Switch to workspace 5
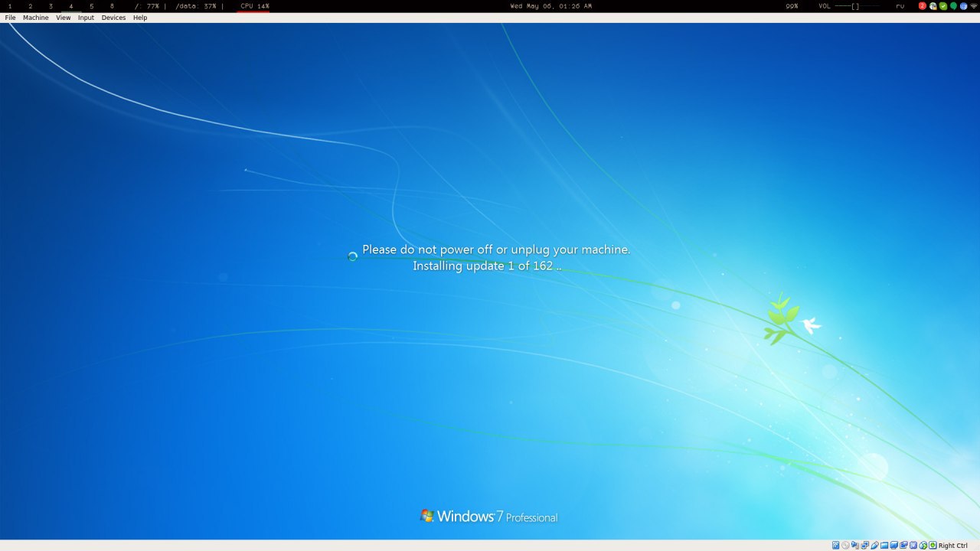The image size is (980, 551). tap(91, 6)
